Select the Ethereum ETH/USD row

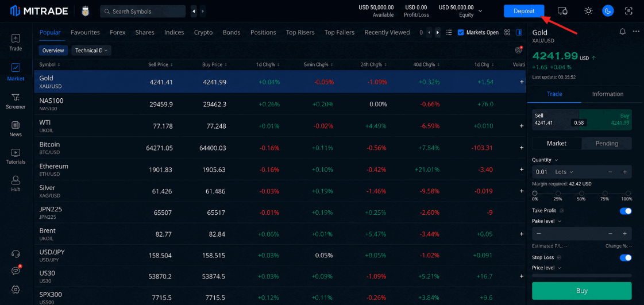280,169
